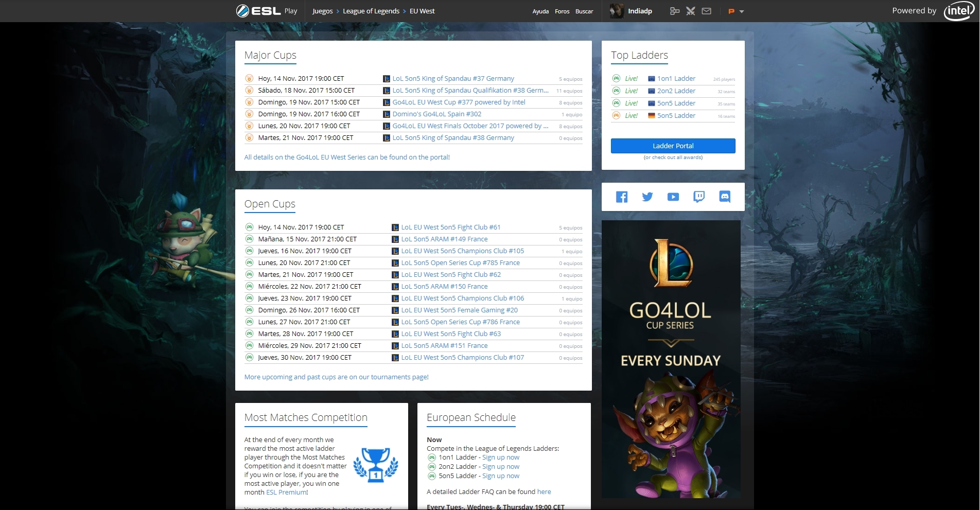Click EU flag icon next to 1on1 Ladder

[x=652, y=79]
